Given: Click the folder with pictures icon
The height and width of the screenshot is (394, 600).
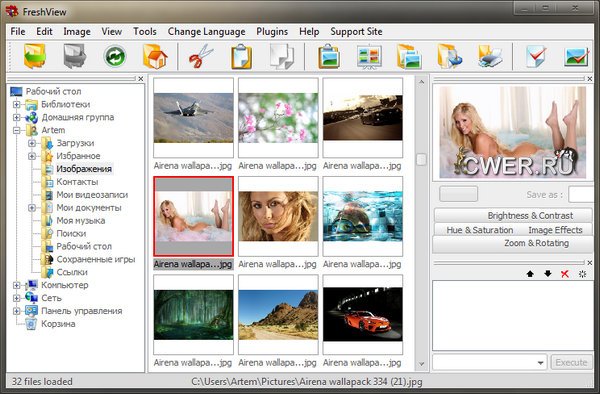Looking at the screenshot, I should click(x=409, y=57).
